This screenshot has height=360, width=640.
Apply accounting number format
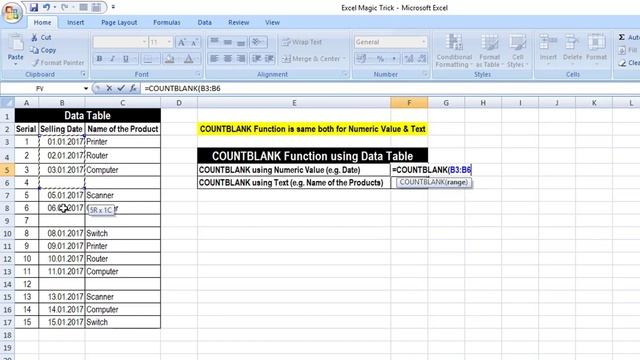[x=362, y=59]
